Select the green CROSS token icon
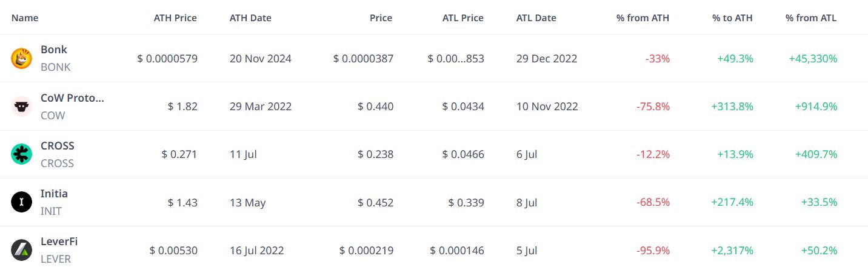 (21, 154)
